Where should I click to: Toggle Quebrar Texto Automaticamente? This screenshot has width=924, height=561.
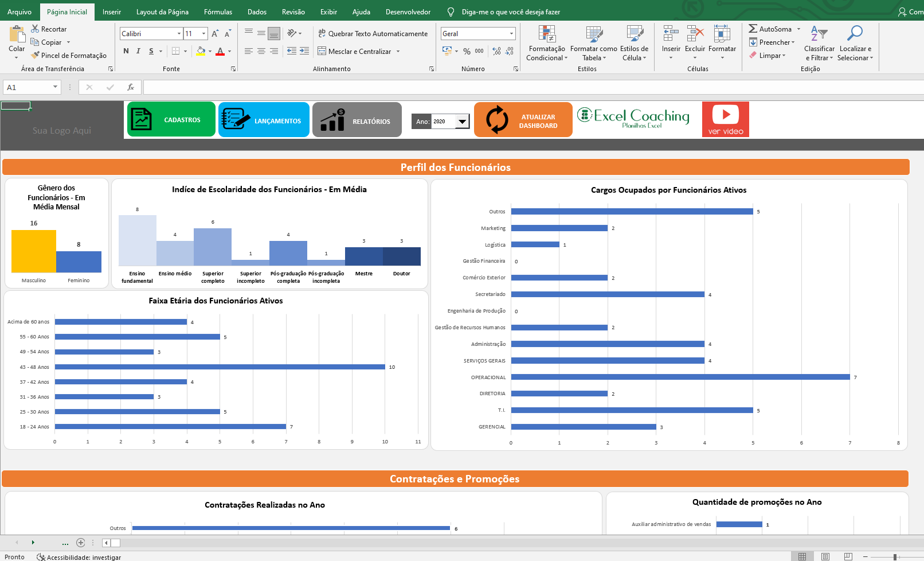pyautogui.click(x=373, y=34)
